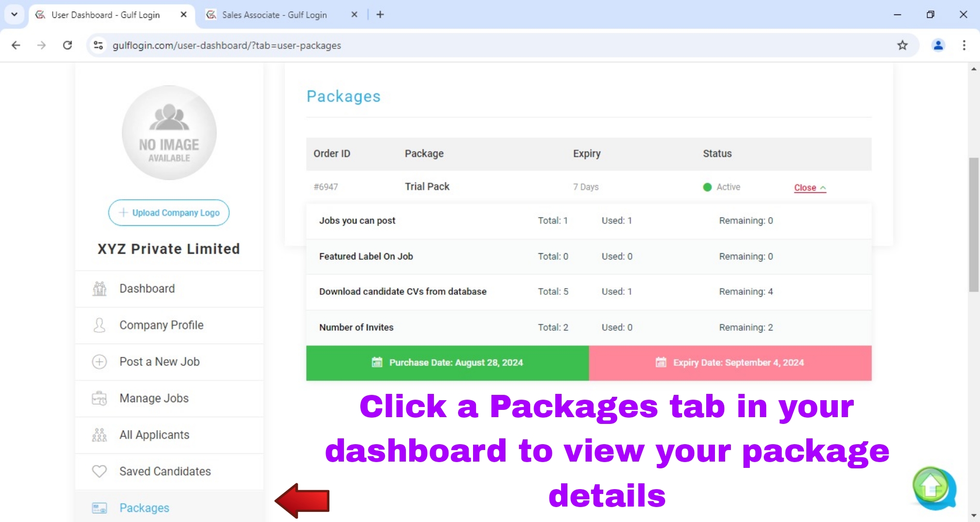980x522 pixels.
Task: Switch to the Sales Associate tab
Action: click(x=274, y=14)
